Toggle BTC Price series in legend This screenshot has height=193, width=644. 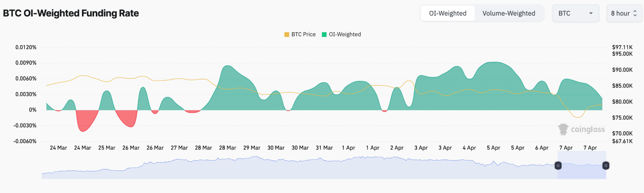coord(300,34)
